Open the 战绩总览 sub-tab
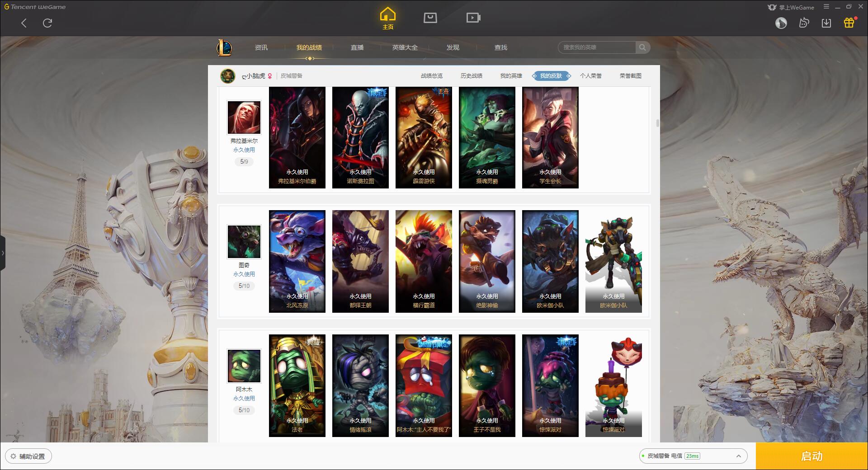 (x=432, y=76)
